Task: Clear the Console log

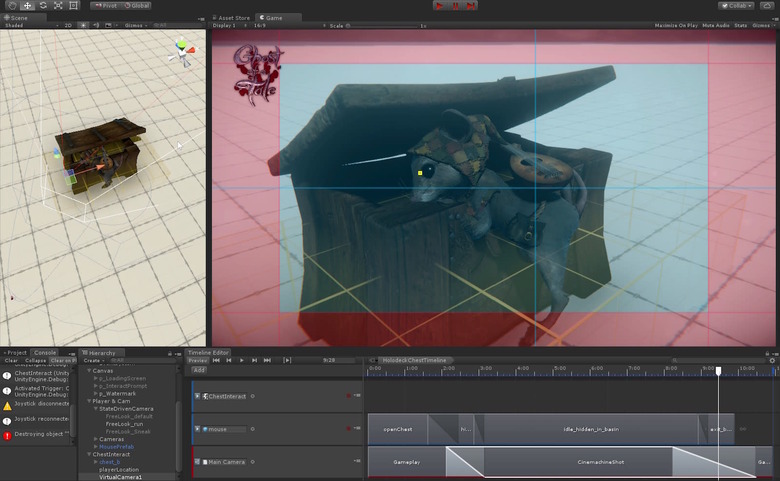Action: (x=11, y=361)
